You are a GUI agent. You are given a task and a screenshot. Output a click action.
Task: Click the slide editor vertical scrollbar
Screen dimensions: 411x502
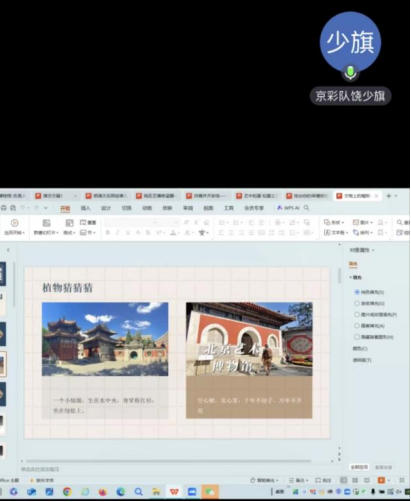(x=339, y=277)
